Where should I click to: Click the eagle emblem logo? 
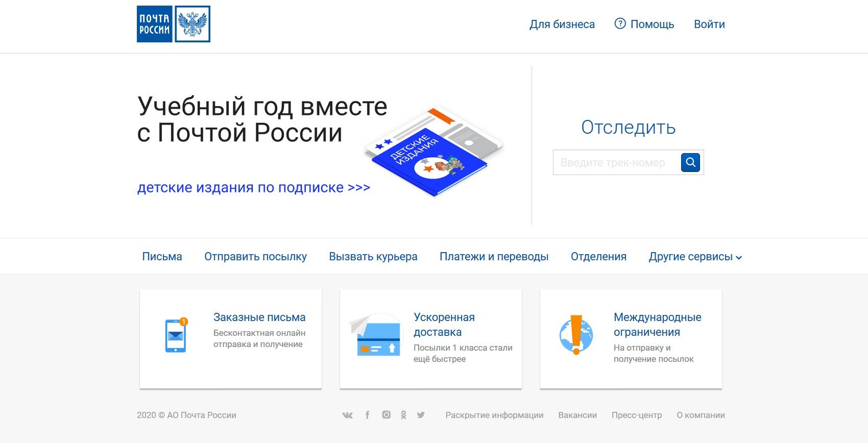192,24
